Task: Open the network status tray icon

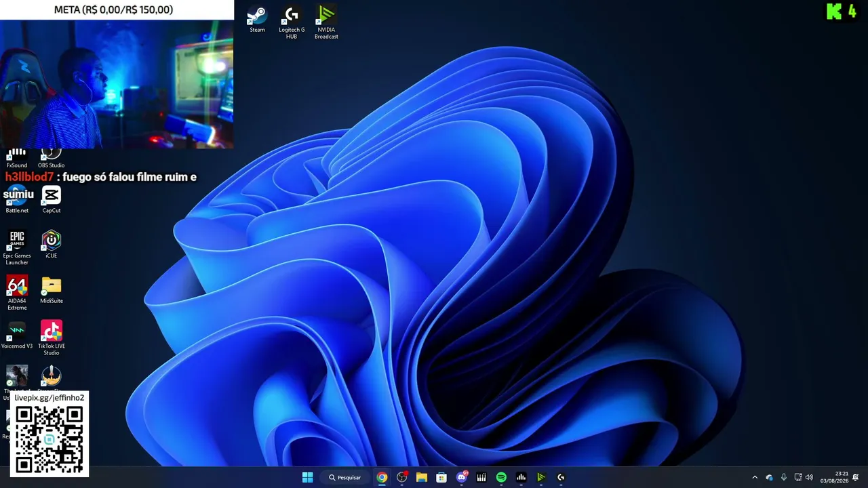Action: pos(798,477)
